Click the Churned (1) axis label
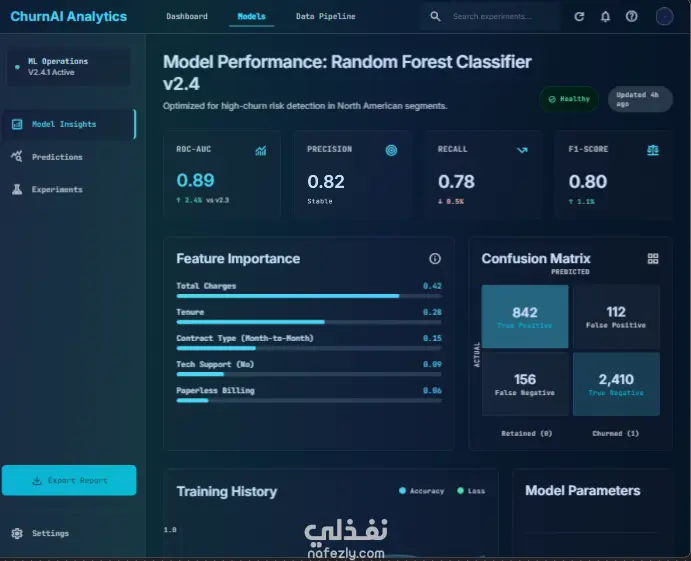 click(616, 434)
